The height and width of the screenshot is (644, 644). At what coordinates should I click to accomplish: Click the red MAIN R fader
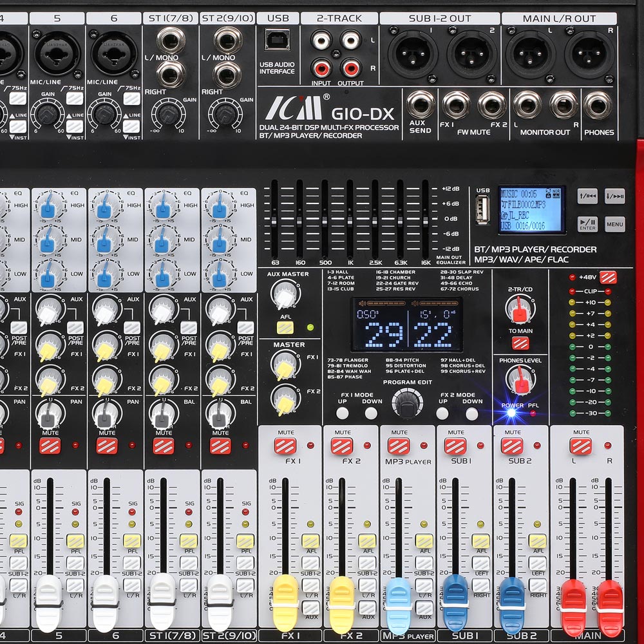[610, 609]
